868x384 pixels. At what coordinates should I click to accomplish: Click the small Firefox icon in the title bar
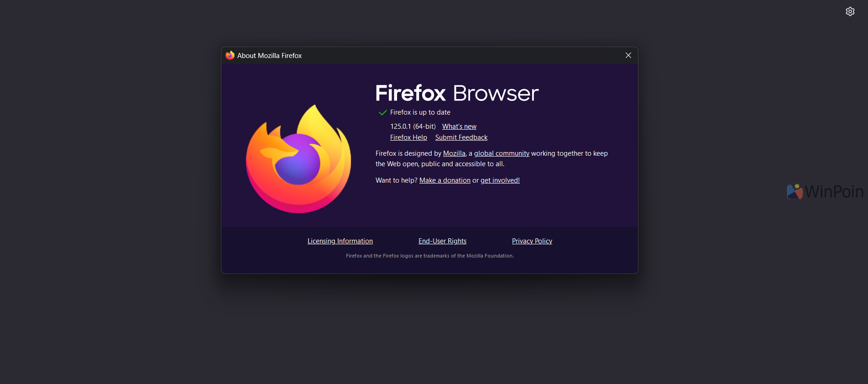pos(230,55)
